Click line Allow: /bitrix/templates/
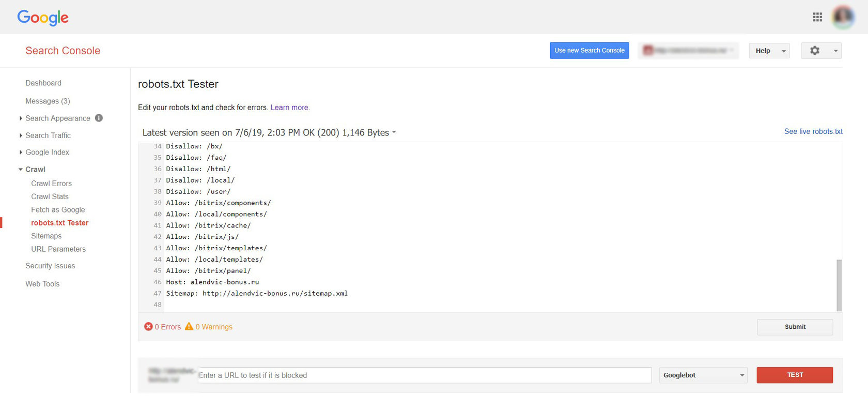Screen dimensions: 868x410 216,248
